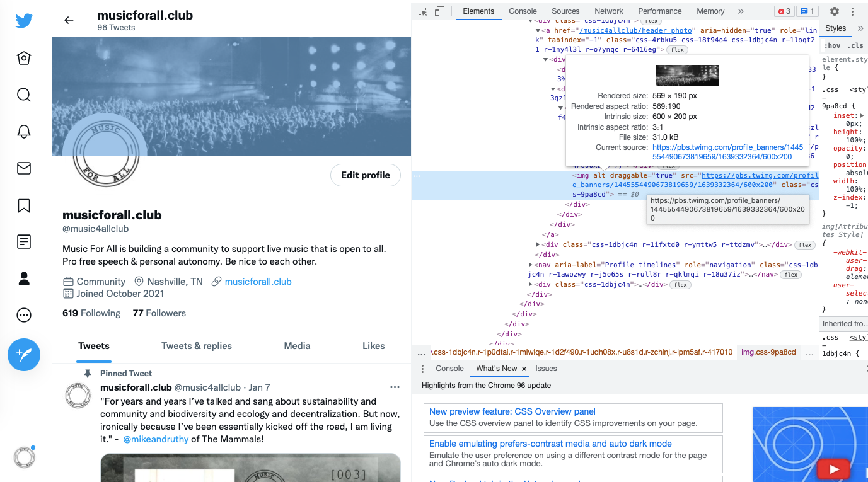Go to the Home timeline icon
Image resolution: width=868 pixels, height=482 pixels.
pyautogui.click(x=24, y=58)
